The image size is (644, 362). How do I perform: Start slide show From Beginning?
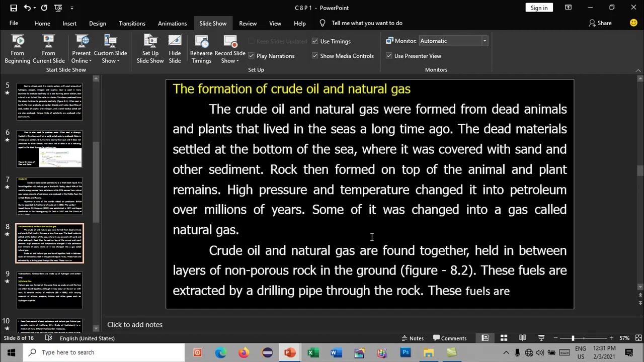tap(18, 49)
